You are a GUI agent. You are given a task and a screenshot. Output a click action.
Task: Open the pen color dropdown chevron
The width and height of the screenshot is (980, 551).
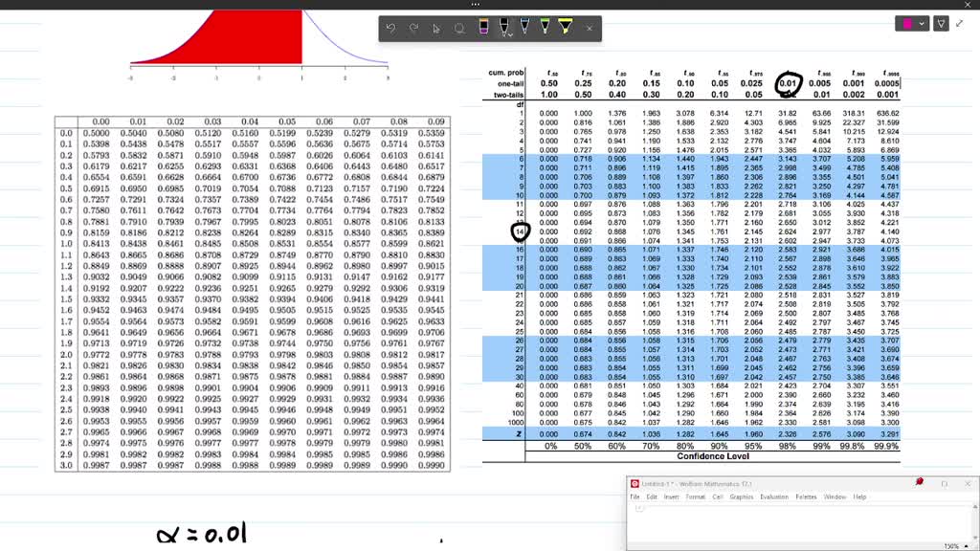click(922, 23)
